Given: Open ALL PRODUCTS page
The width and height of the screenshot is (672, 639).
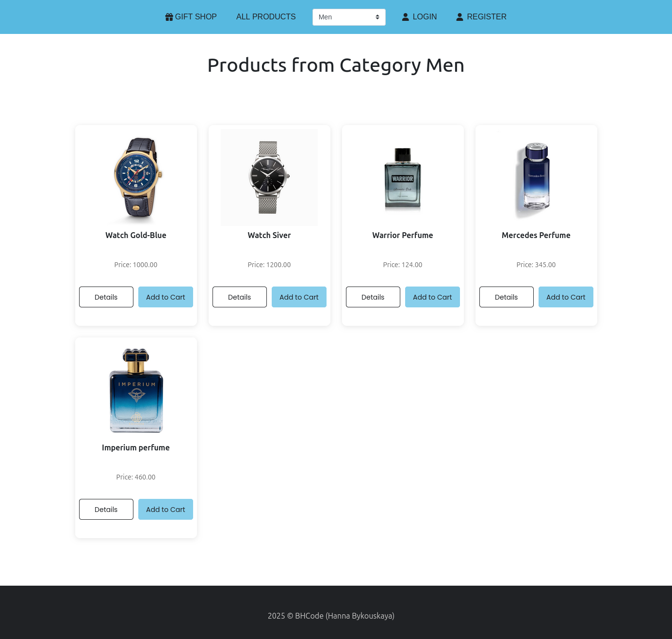Looking at the screenshot, I should (x=266, y=17).
